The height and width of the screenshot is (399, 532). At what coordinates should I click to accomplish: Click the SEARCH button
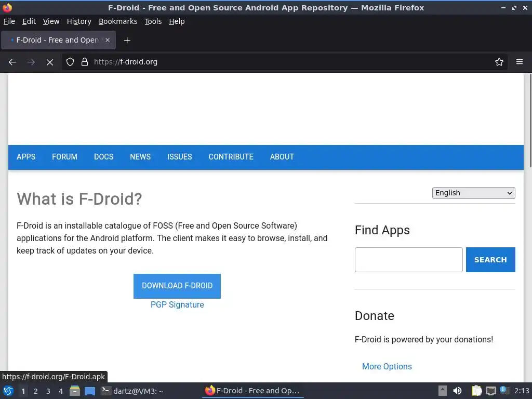tap(490, 260)
